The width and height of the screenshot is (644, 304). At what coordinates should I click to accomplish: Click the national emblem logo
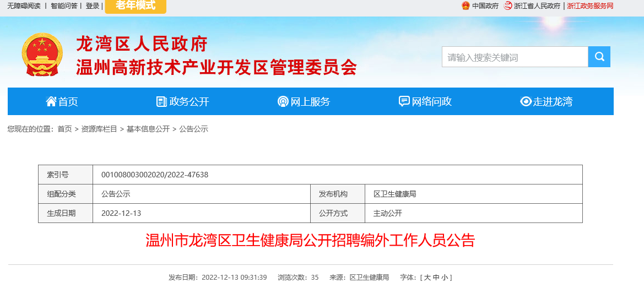coord(42,55)
